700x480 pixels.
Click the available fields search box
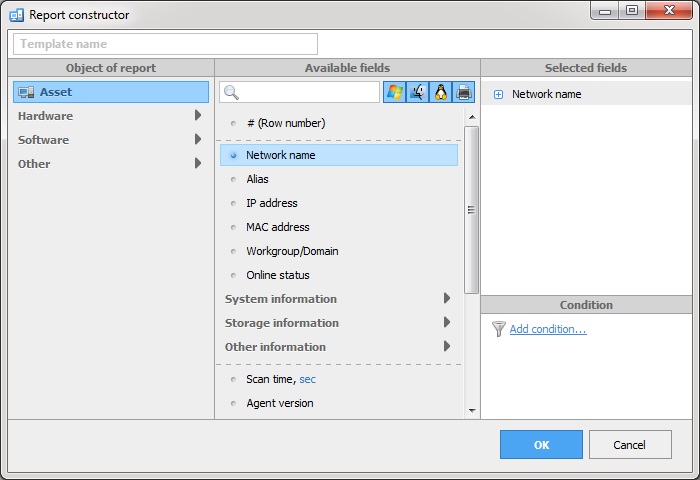[300, 92]
